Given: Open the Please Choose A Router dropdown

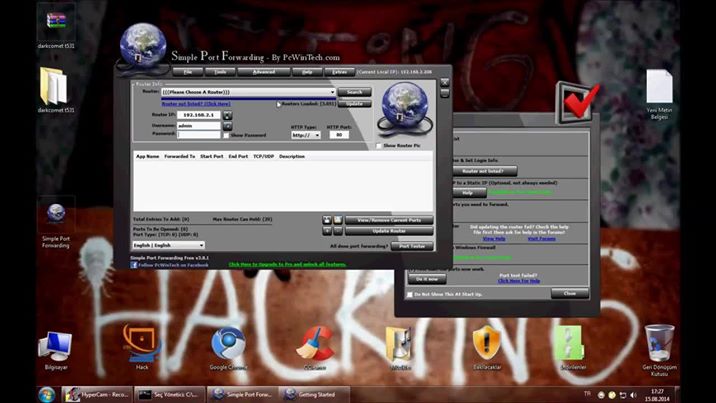Looking at the screenshot, I should [248, 92].
